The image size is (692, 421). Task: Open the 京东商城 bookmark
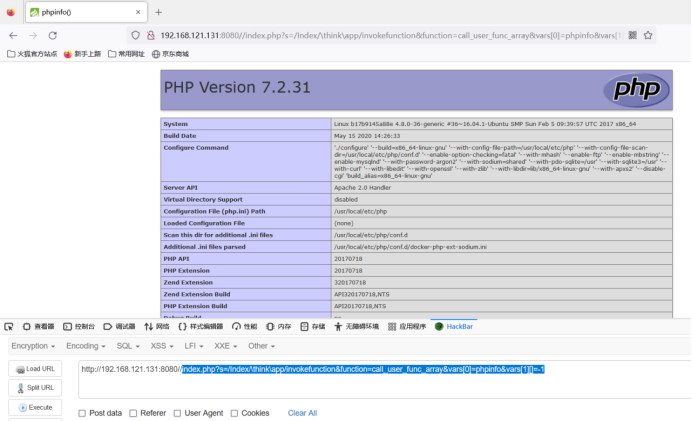tap(170, 54)
